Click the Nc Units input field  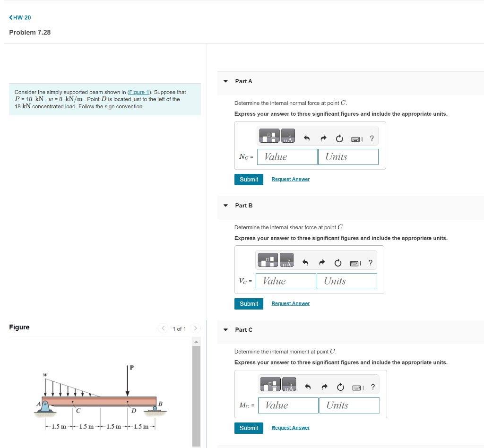(348, 157)
